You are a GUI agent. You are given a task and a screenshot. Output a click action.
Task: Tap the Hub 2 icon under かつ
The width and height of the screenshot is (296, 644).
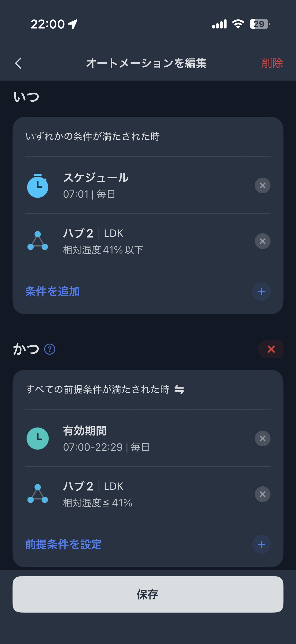[38, 494]
